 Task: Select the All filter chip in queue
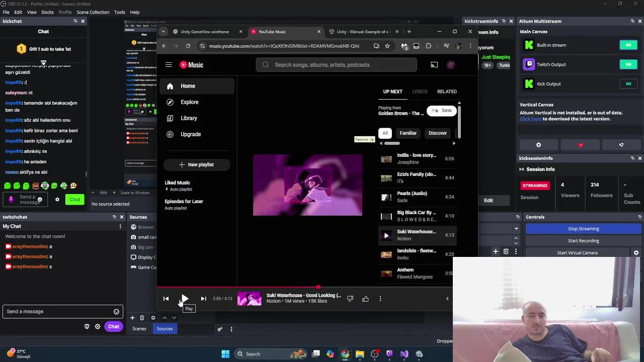pyautogui.click(x=385, y=133)
